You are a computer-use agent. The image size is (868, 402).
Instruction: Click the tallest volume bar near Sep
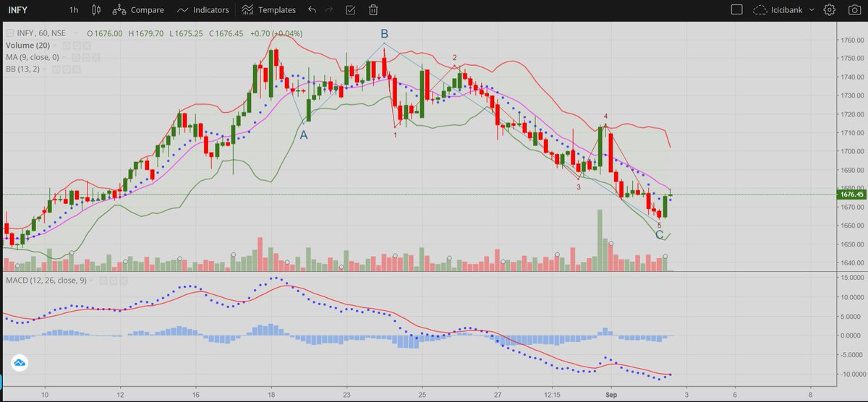[600, 240]
